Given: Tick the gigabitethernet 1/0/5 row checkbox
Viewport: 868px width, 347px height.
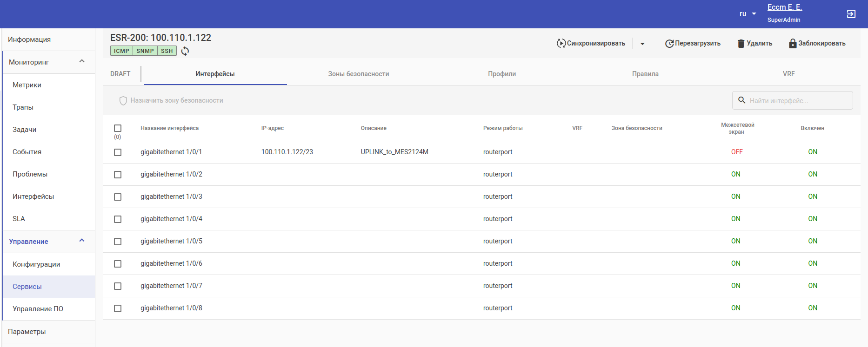Looking at the screenshot, I should [118, 242].
